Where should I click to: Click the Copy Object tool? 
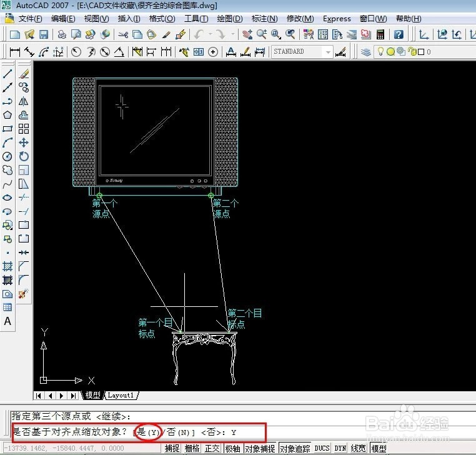coord(24,87)
